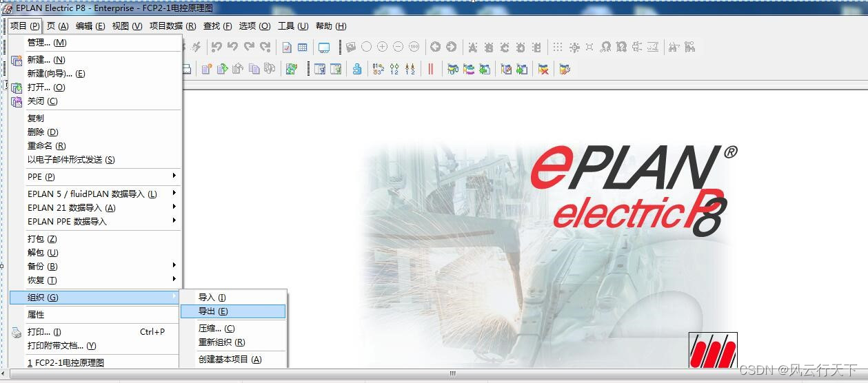Open the page document icon with checkmark

pyautogui.click(x=286, y=47)
